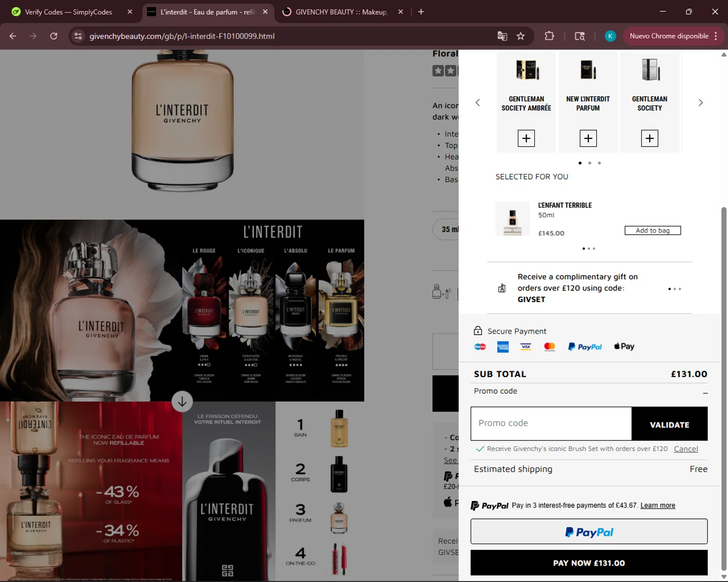Show next recommended products carousel arrow
The height and width of the screenshot is (582, 728).
coord(700,102)
